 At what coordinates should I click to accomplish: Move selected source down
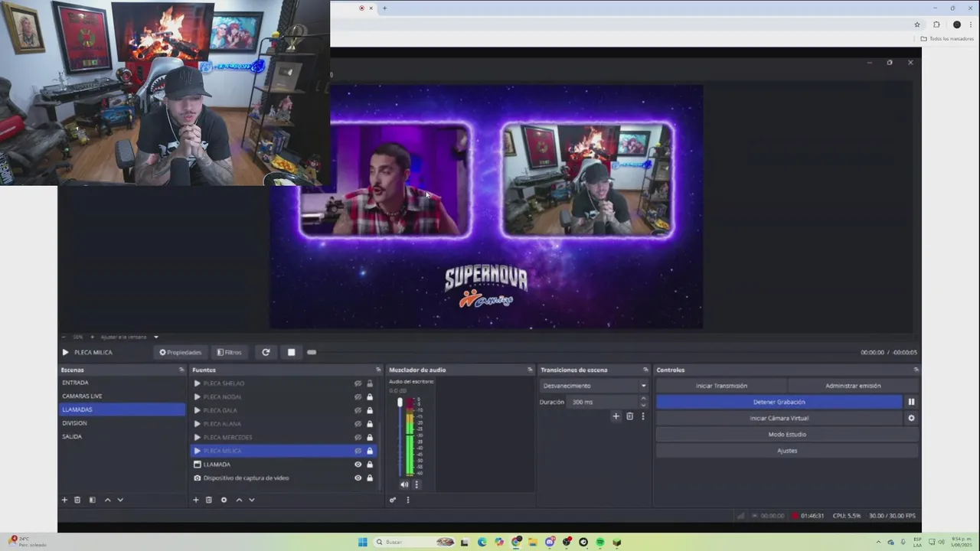(252, 500)
